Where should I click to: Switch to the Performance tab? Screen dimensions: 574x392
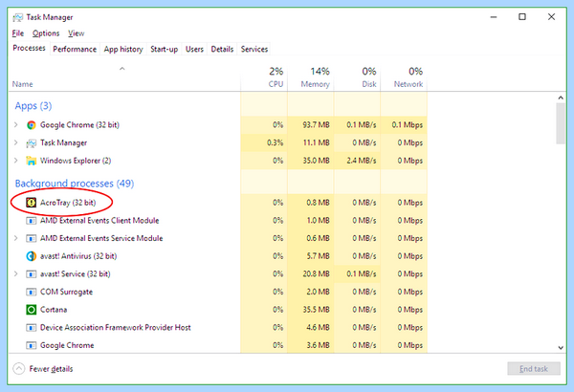point(75,49)
